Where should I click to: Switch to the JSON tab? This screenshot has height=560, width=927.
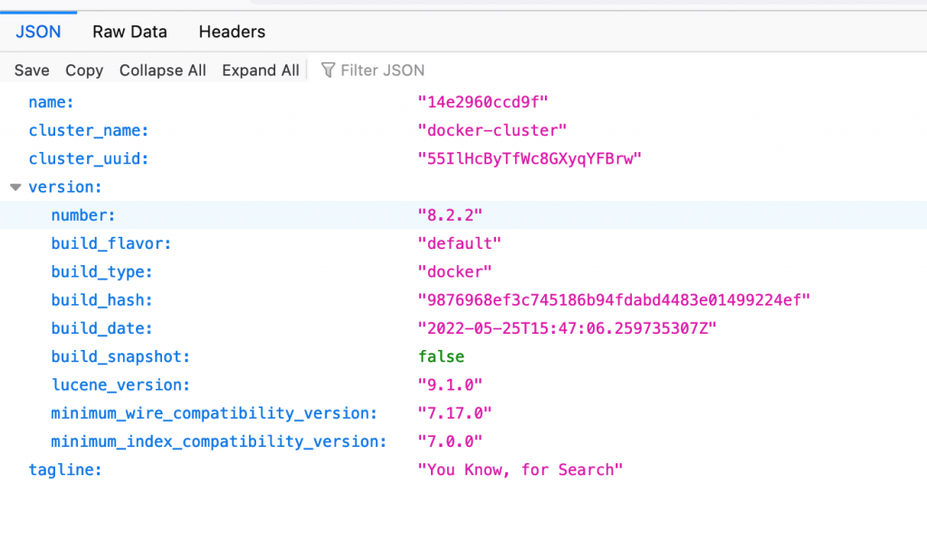(38, 32)
